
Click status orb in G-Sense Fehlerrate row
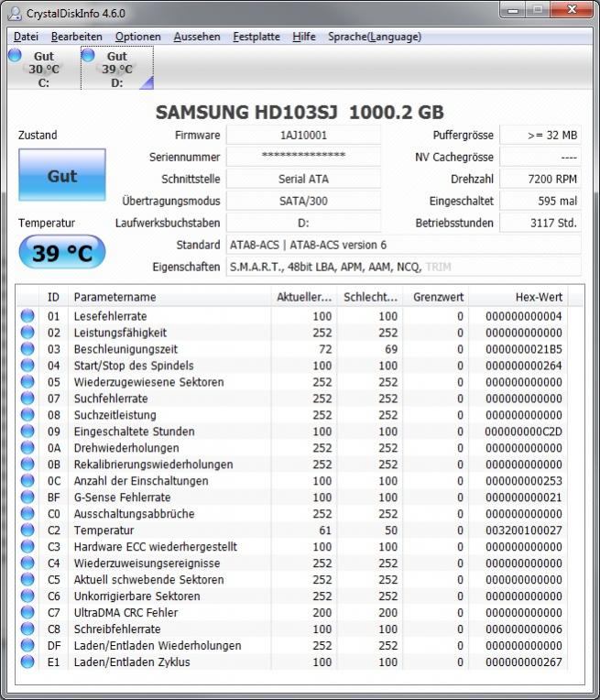(27, 497)
